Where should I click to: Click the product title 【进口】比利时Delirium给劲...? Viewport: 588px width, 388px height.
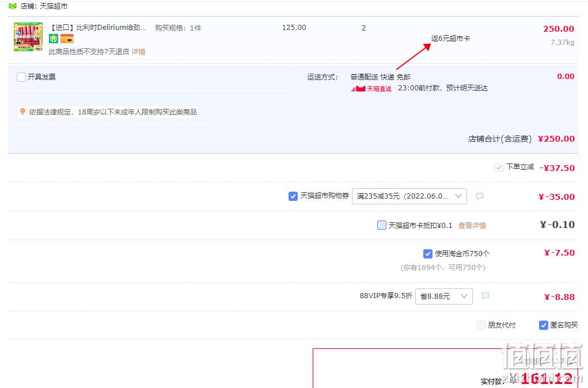[x=97, y=28]
